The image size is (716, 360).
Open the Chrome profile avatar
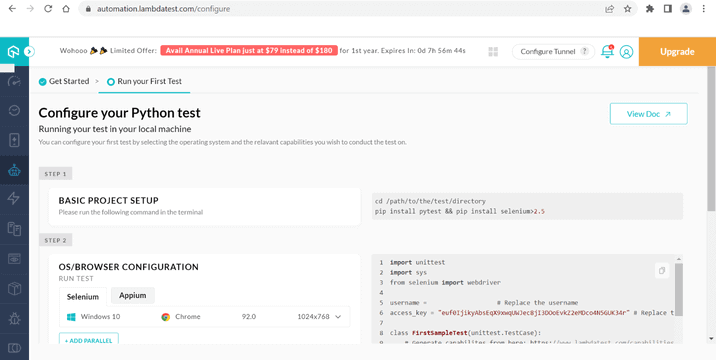point(686,9)
